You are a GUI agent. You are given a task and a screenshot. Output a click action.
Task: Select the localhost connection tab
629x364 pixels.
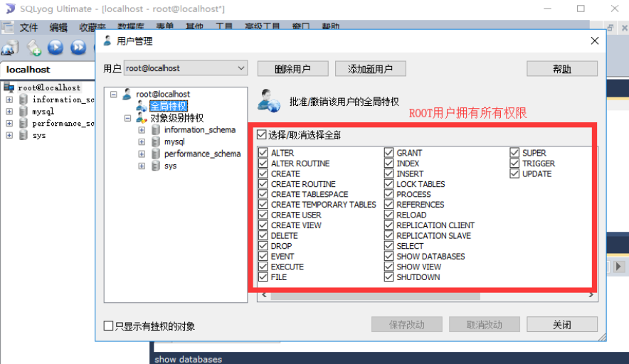point(28,70)
